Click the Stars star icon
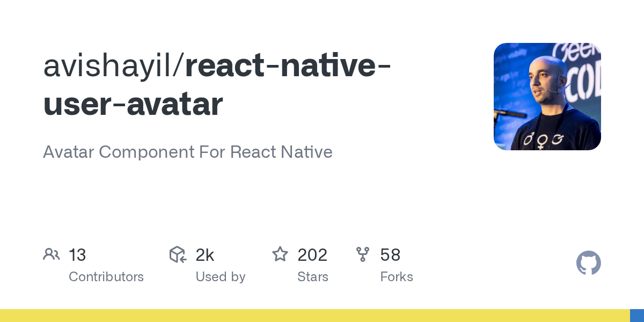This screenshot has height=322, width=644. [x=280, y=254]
